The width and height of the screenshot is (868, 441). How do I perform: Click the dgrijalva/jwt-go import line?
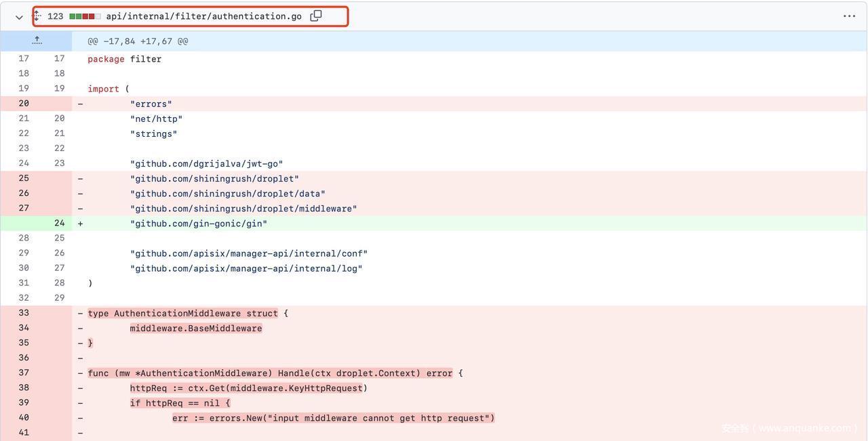(206, 164)
